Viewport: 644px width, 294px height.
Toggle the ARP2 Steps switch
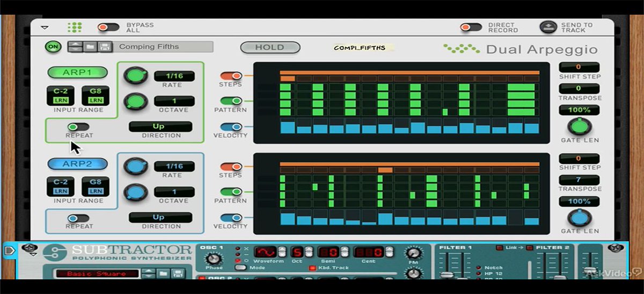click(x=231, y=167)
